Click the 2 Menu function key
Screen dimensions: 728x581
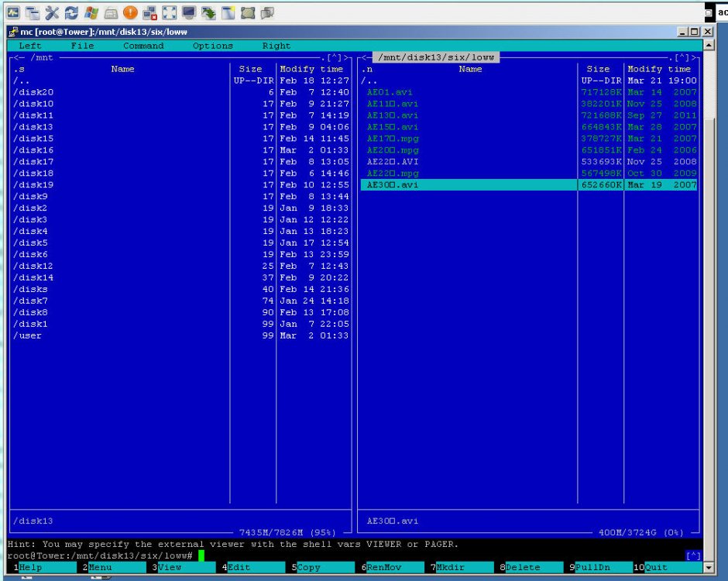click(114, 567)
